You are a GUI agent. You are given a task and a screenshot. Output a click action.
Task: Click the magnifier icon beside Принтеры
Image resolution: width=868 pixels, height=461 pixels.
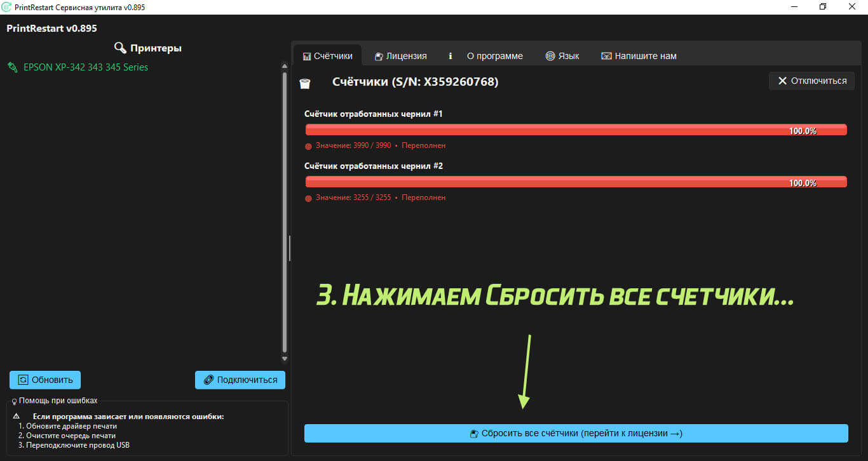click(x=120, y=48)
